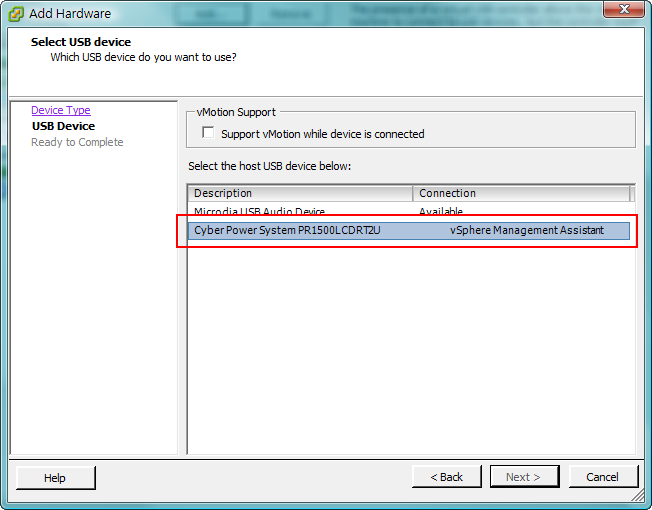Open the Help button

point(55,478)
